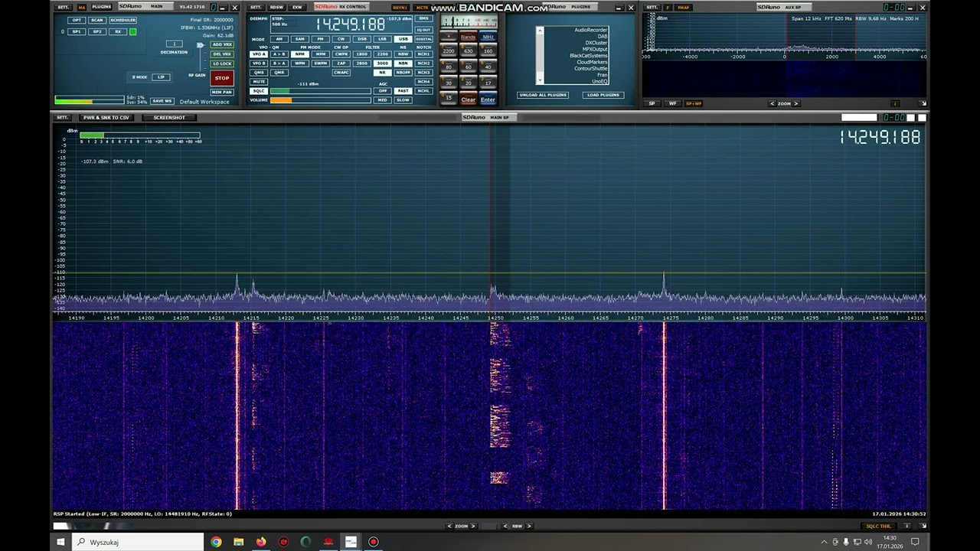980x551 pixels.
Task: Click the RX Control frequency display 14.249.188
Action: pyautogui.click(x=350, y=24)
